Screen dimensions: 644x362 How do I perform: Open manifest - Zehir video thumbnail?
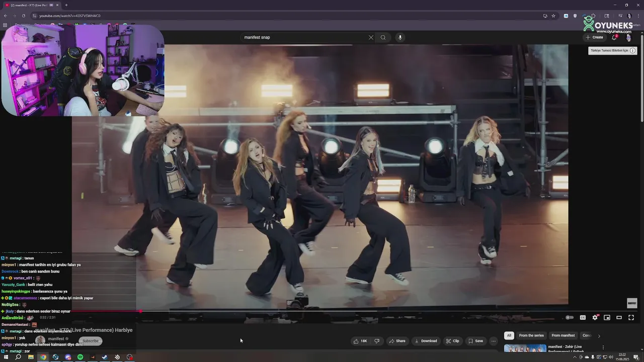point(525,348)
